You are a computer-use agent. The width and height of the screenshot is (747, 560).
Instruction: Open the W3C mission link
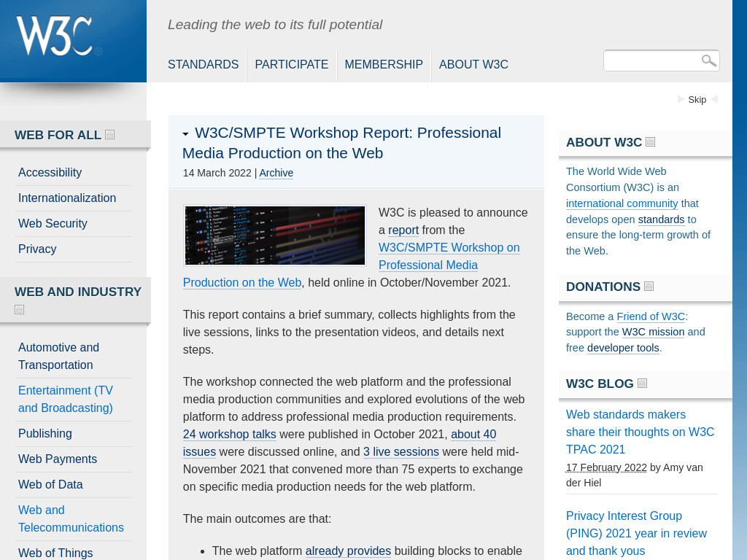point(653,332)
